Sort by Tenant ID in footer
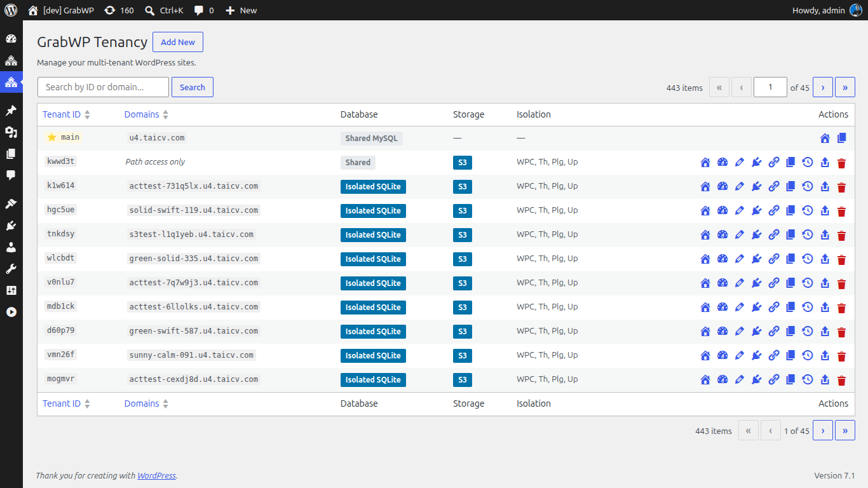 [67, 403]
